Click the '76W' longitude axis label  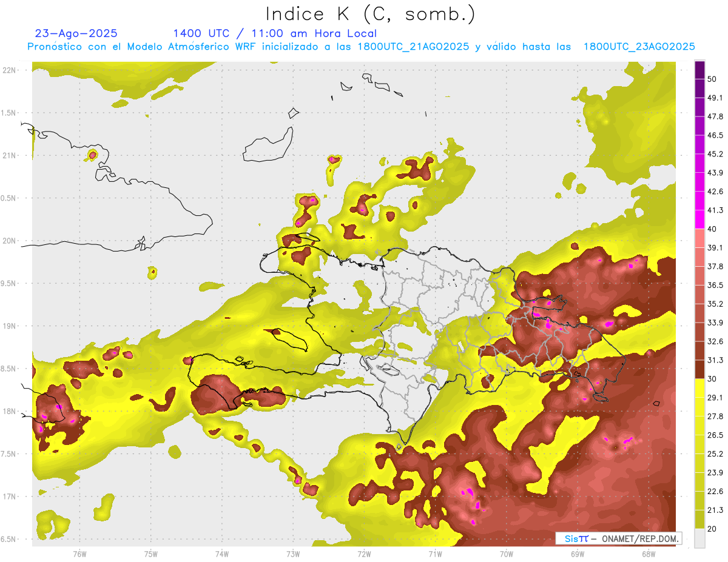click(x=79, y=554)
